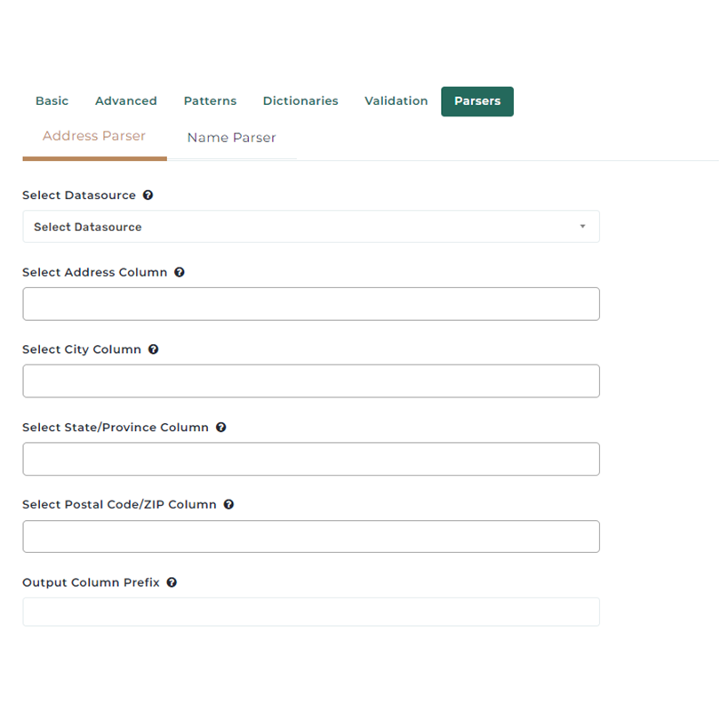Focus the Select City Column field

tap(310, 381)
